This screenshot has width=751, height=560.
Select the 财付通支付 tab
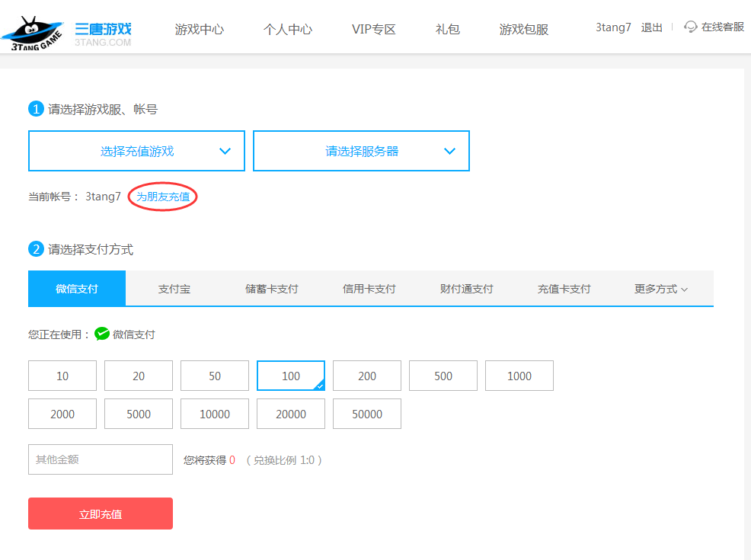tap(466, 289)
